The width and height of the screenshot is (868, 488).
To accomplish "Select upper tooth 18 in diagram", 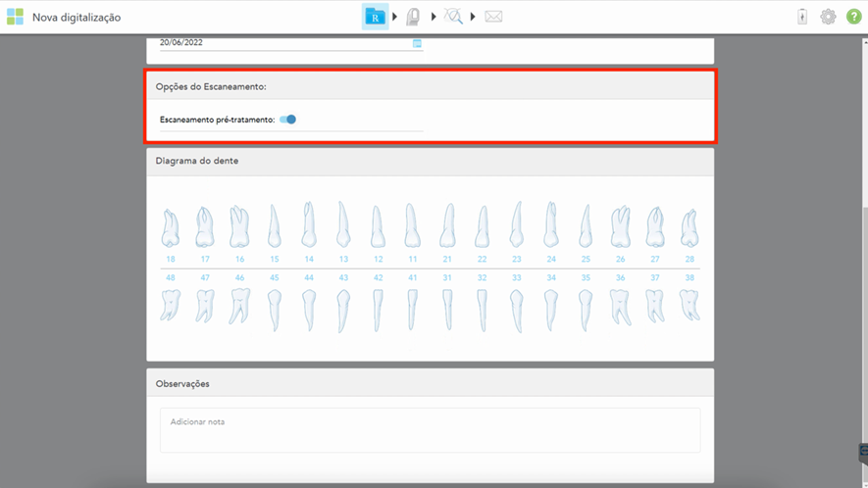I will click(171, 227).
